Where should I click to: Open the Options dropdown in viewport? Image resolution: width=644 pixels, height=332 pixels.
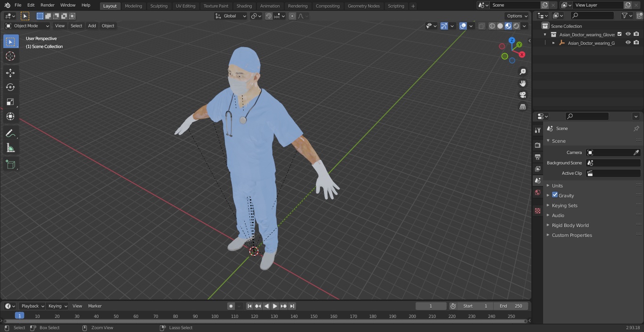pyautogui.click(x=517, y=16)
